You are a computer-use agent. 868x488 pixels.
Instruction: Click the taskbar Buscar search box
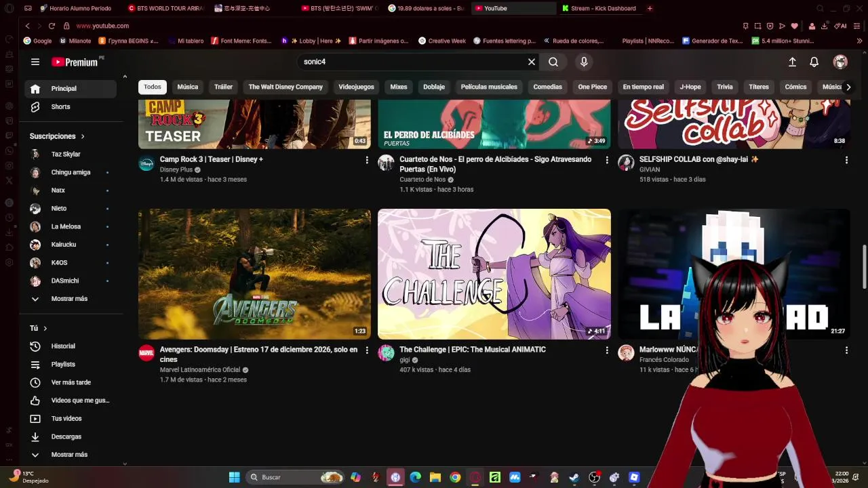coord(295,477)
